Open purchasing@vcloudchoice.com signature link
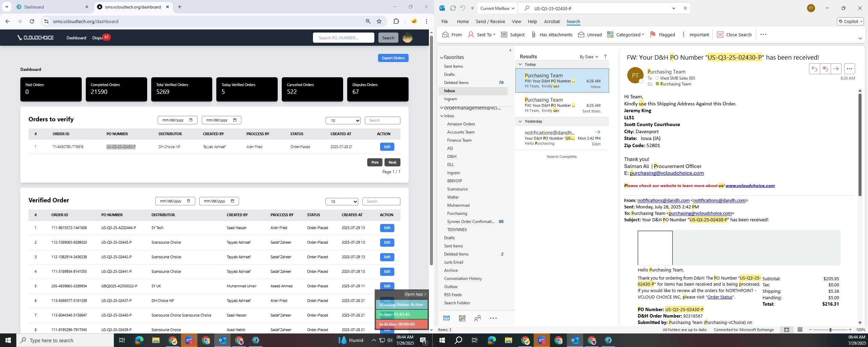The image size is (868, 347). [667, 173]
